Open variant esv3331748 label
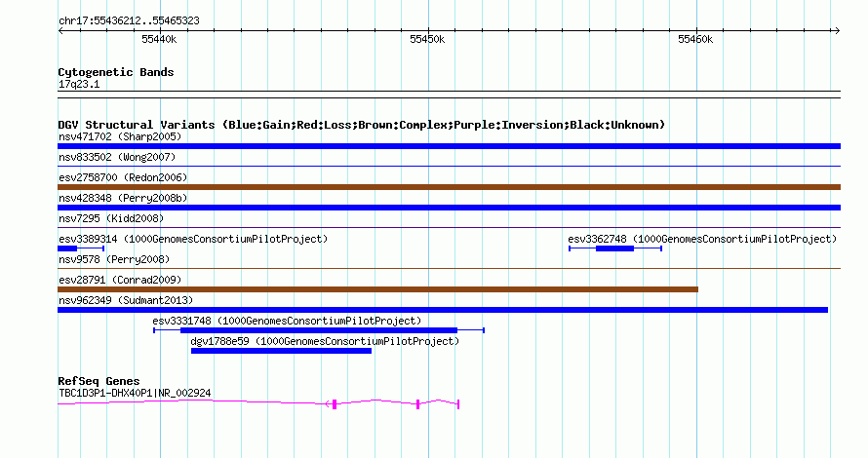 point(287,321)
